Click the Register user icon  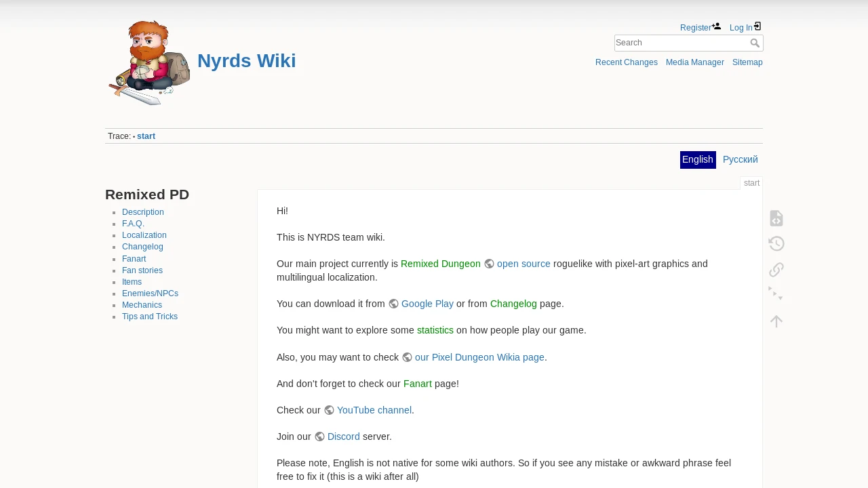(716, 26)
